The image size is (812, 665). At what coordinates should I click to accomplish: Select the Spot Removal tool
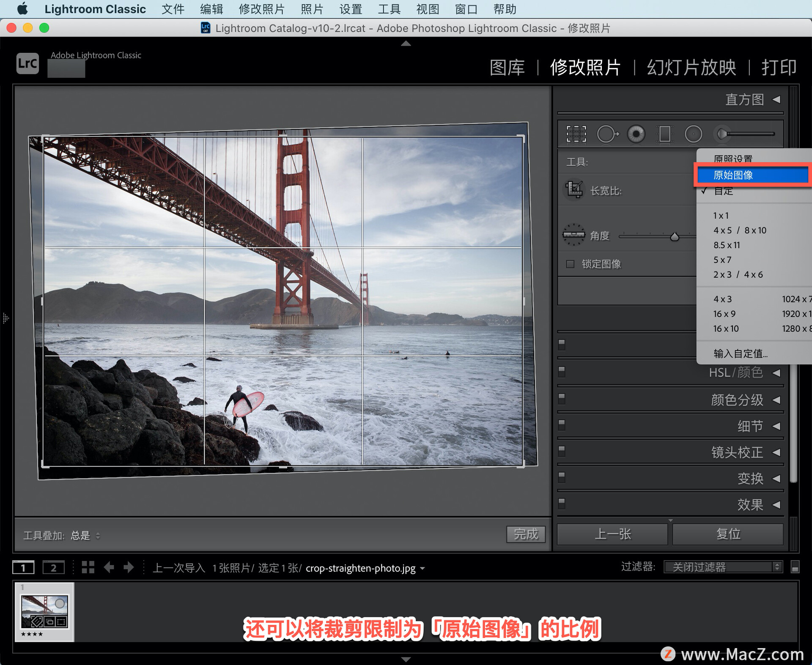[608, 134]
